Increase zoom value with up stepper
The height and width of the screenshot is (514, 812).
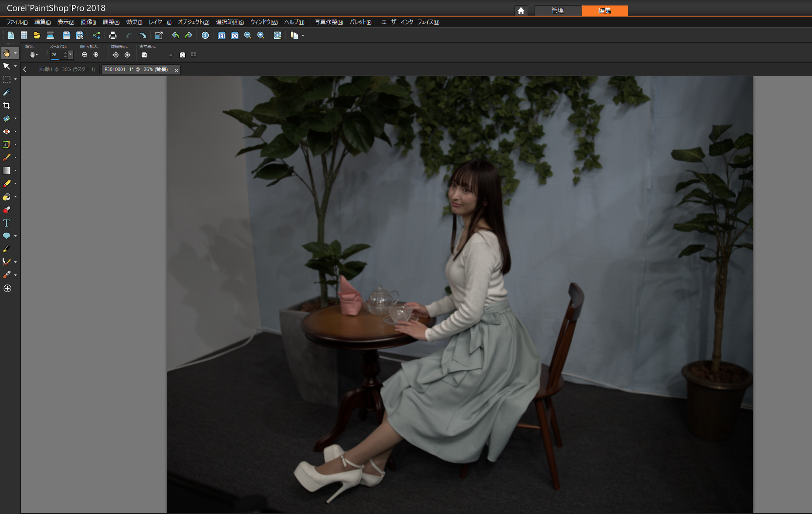(x=65, y=53)
